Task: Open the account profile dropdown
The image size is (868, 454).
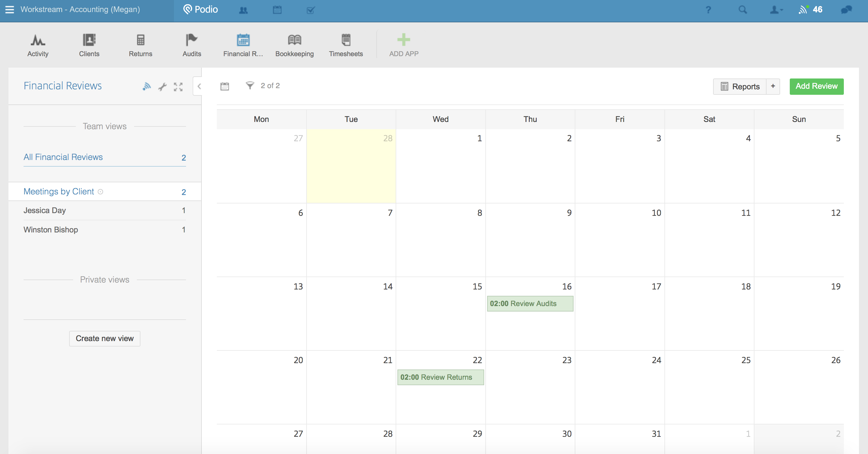Action: [x=776, y=10]
